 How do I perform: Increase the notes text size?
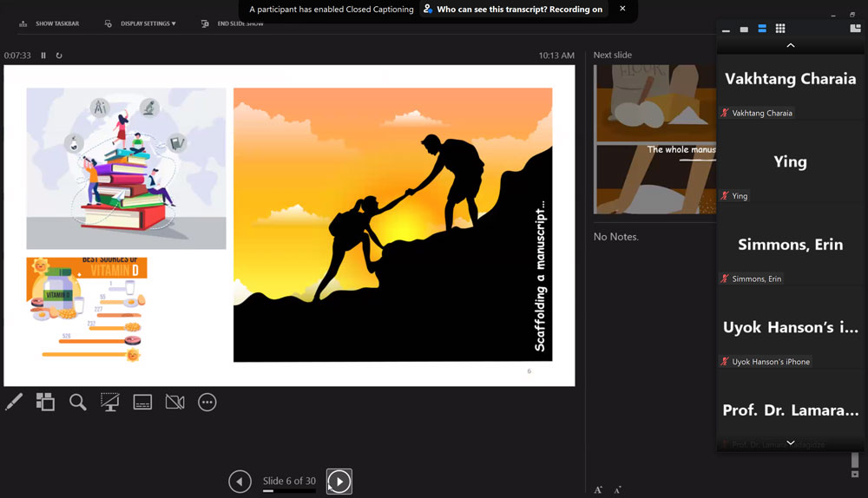tap(598, 490)
